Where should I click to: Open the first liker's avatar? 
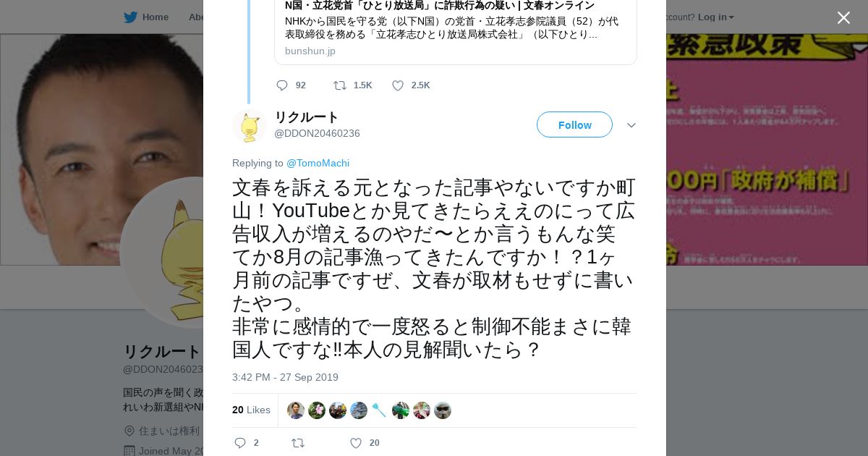click(295, 410)
